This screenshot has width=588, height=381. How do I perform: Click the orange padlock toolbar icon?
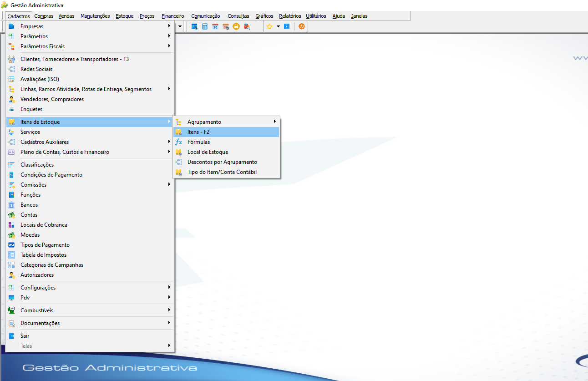236,26
